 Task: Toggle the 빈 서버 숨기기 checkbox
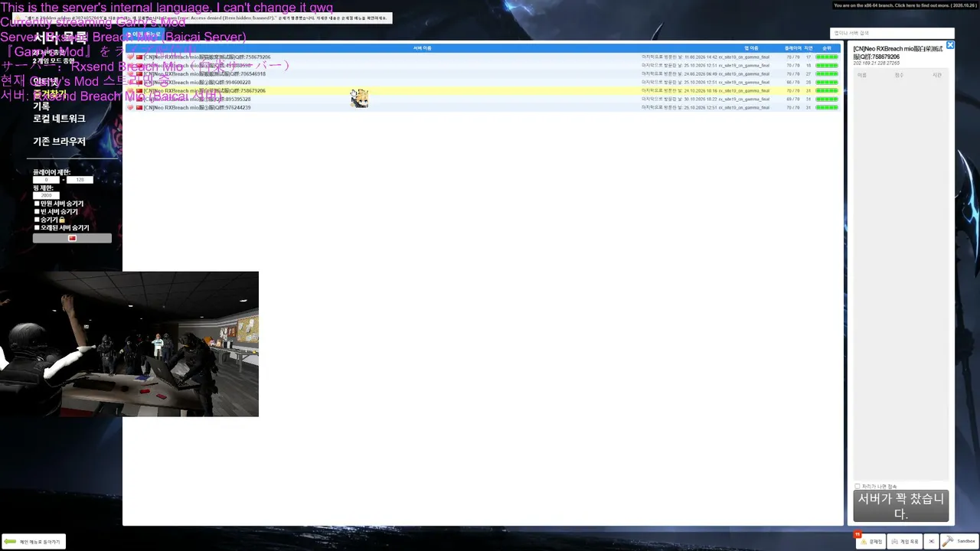coord(37,211)
